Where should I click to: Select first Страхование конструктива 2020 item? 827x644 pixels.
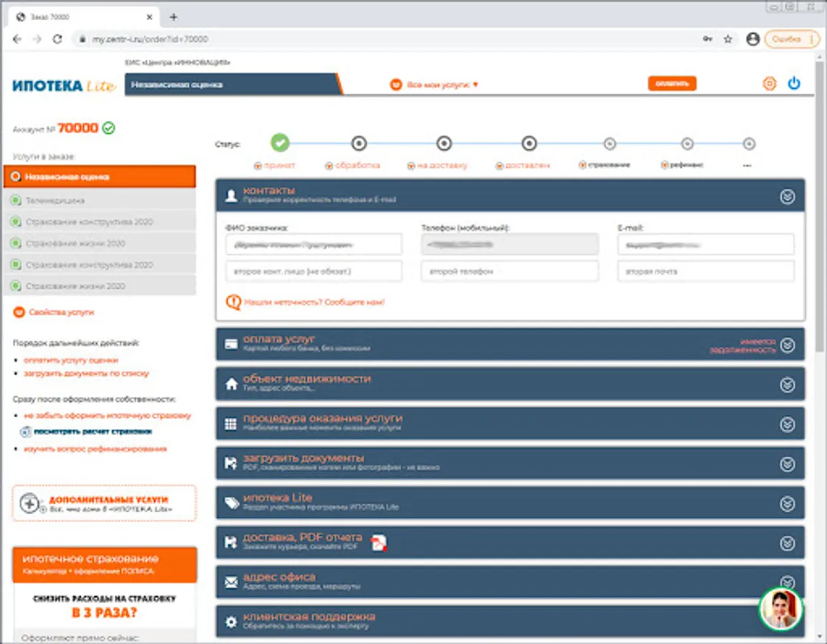tap(100, 222)
